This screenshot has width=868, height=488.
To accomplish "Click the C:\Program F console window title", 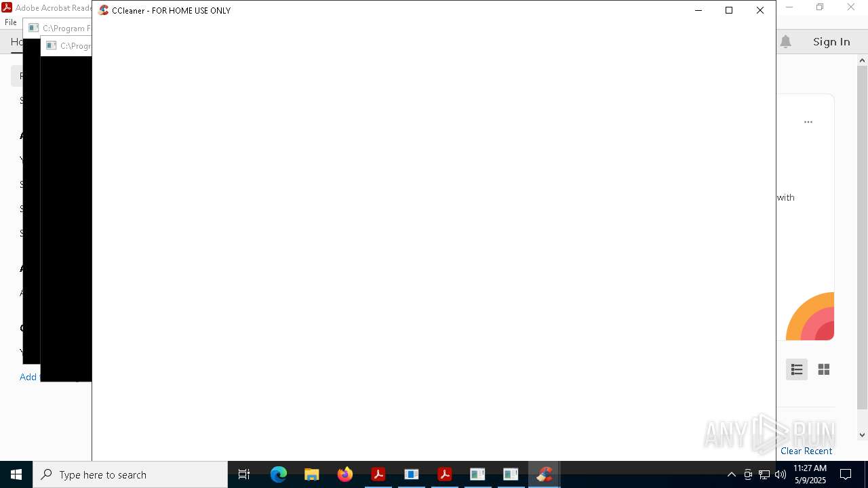I will (66, 28).
